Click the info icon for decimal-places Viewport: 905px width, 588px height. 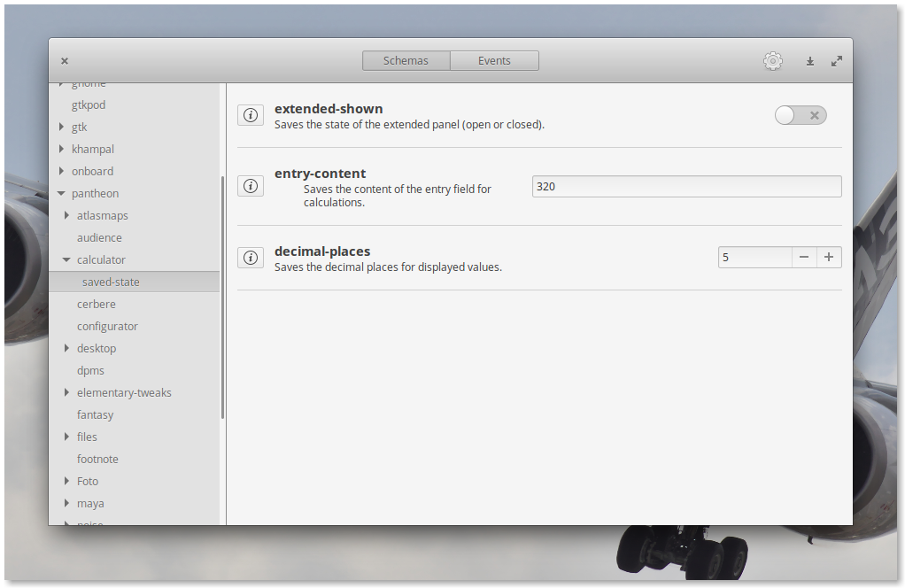tap(251, 258)
